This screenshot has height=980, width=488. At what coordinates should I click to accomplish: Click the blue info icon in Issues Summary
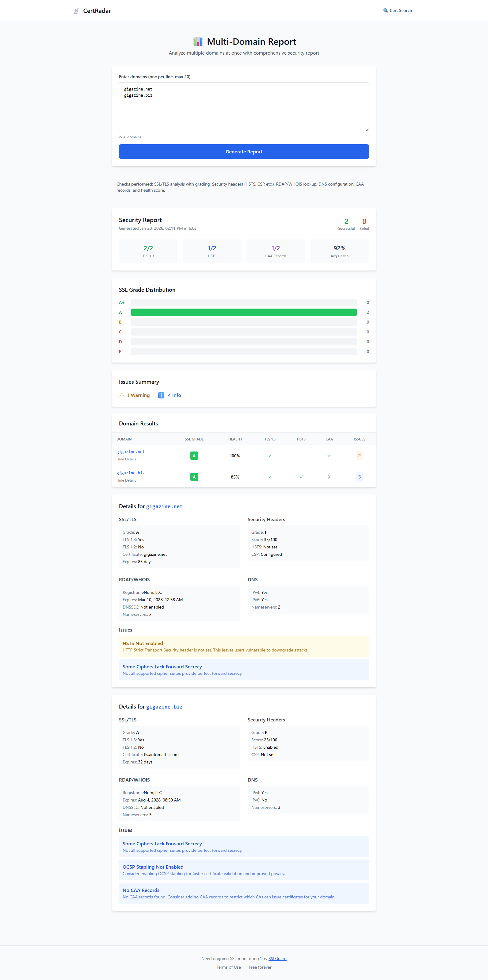point(161,395)
